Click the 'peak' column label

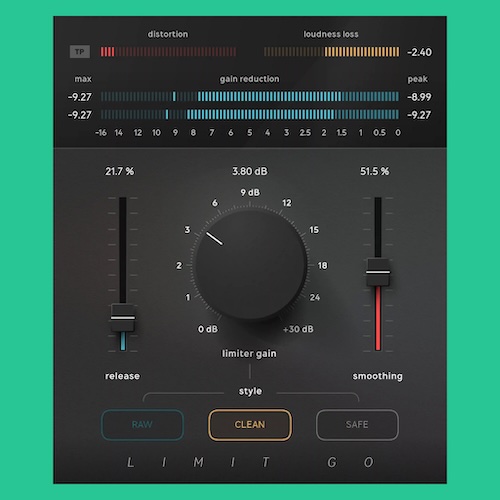(418, 79)
